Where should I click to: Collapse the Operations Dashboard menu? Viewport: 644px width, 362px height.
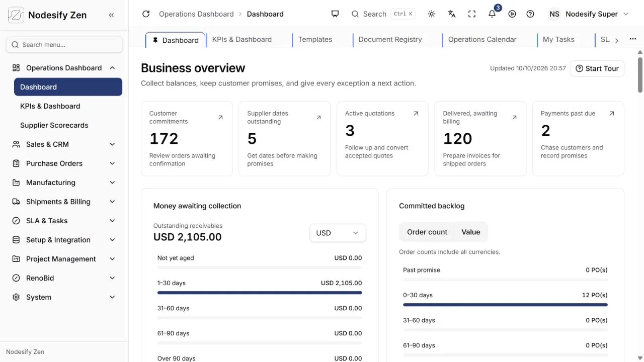point(64,68)
